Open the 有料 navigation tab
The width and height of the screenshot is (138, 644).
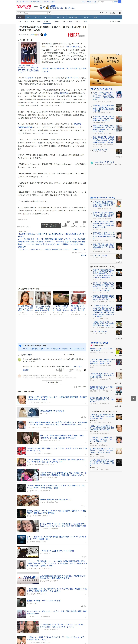click(95, 17)
